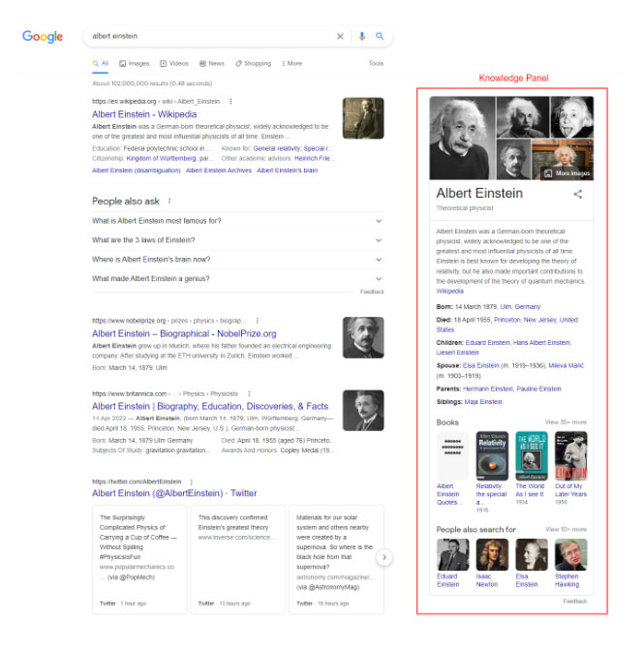The height and width of the screenshot is (654, 644).
Task: Expand 'What is Albert Einstein most famous for?'
Action: 237,221
